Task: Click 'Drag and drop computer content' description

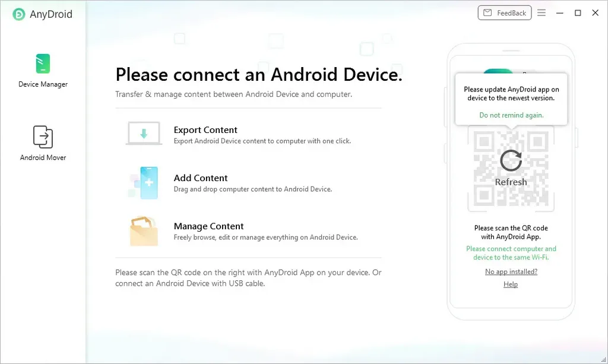Action: (x=253, y=189)
